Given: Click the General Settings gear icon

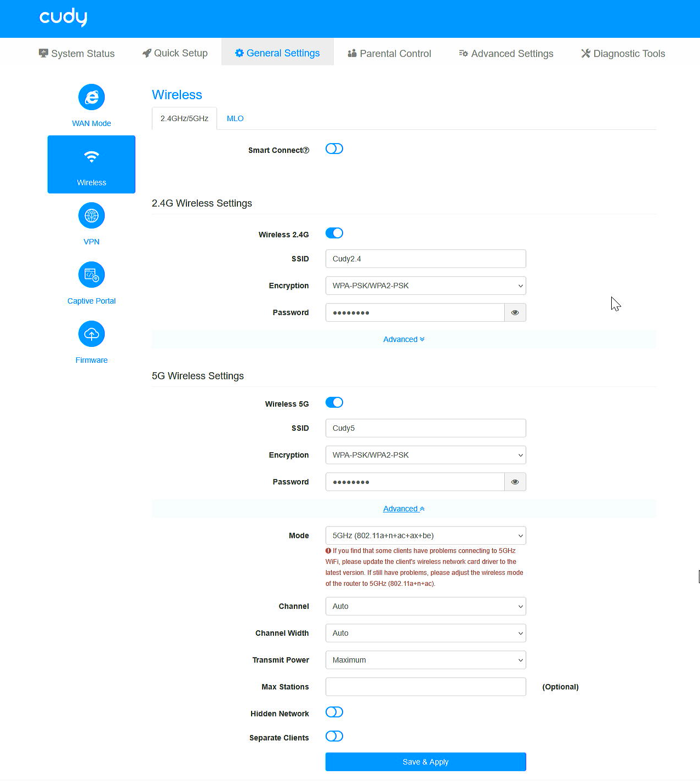Looking at the screenshot, I should point(239,53).
